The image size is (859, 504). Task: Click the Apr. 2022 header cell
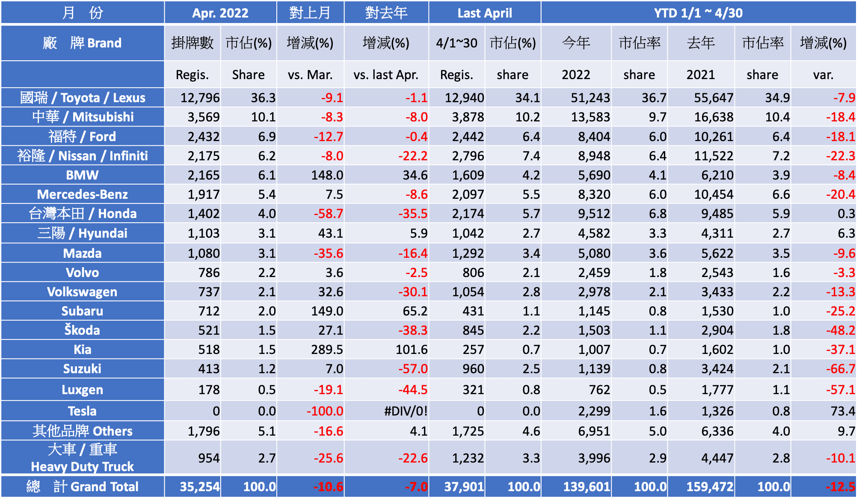pos(220,13)
